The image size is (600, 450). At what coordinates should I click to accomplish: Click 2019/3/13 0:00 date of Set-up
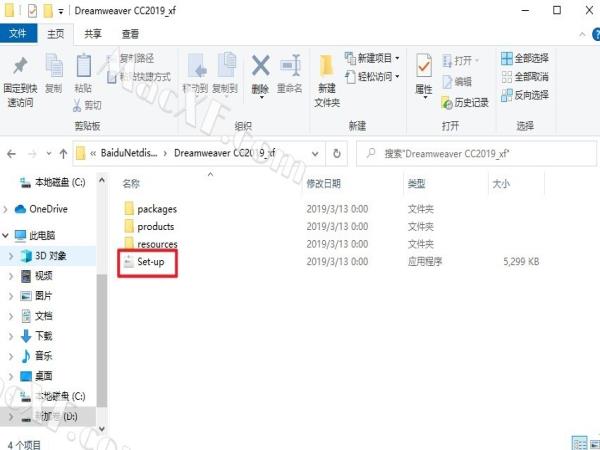pos(337,262)
